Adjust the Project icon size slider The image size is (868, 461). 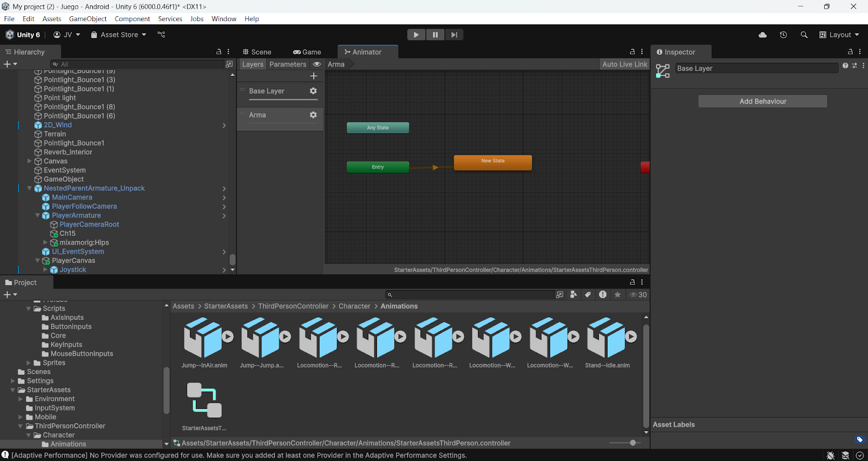coord(633,443)
